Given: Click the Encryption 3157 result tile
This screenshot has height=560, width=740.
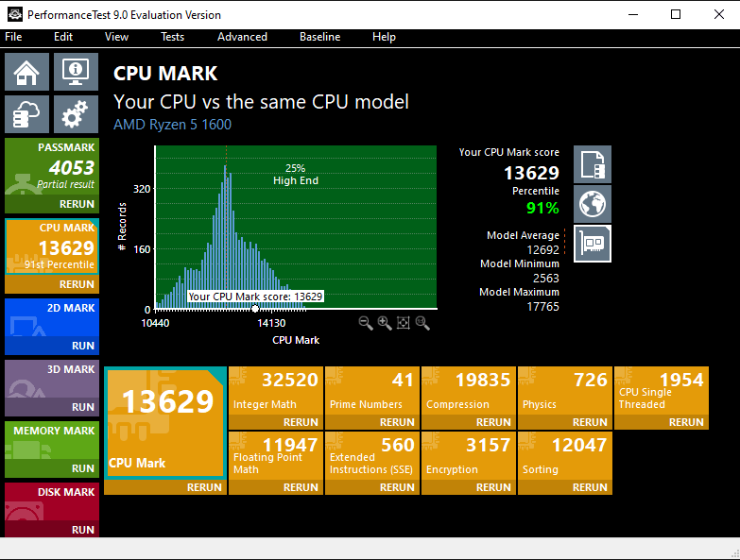Looking at the screenshot, I should coord(469,456).
